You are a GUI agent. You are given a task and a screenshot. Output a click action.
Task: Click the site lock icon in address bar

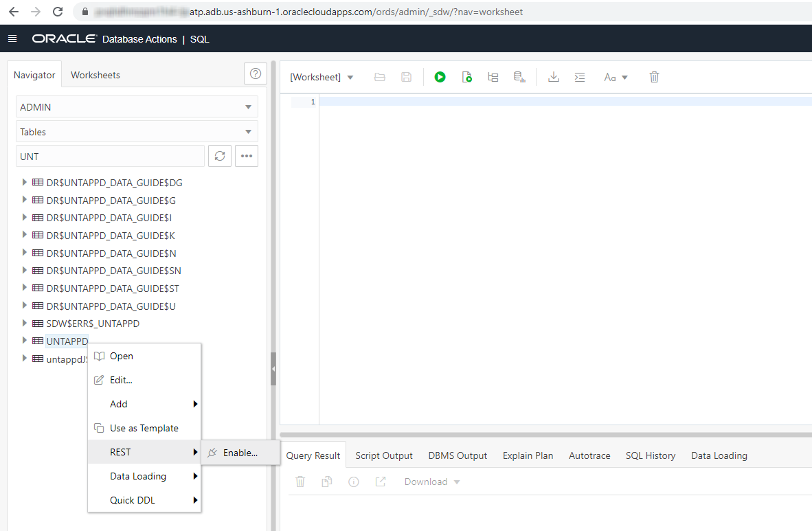tap(85, 12)
